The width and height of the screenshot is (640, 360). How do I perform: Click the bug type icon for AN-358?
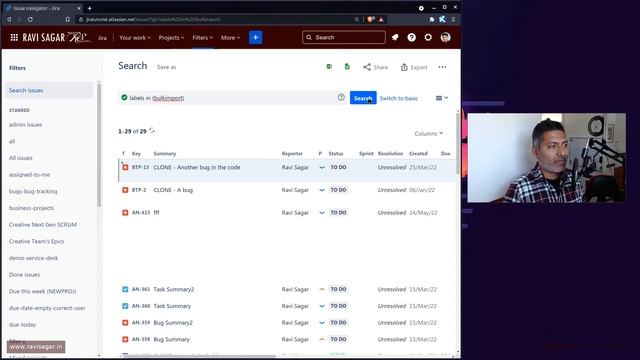[x=125, y=339]
